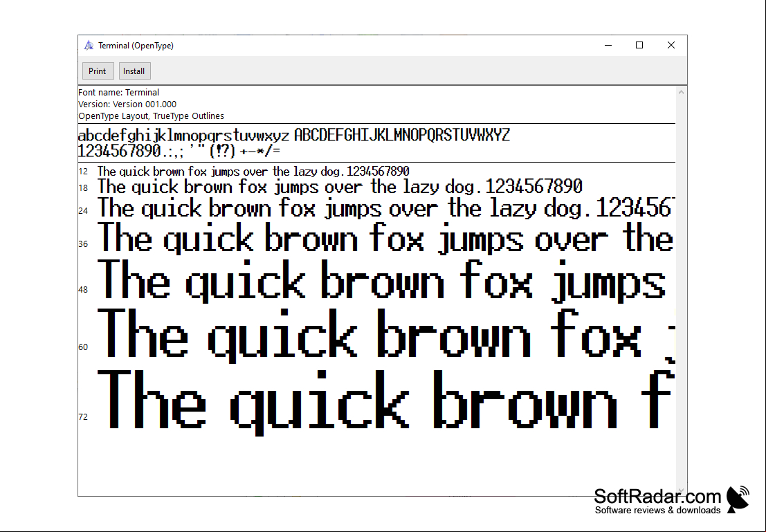The image size is (766, 532).
Task: Click the digits and punctuation sample line
Action: click(x=179, y=150)
